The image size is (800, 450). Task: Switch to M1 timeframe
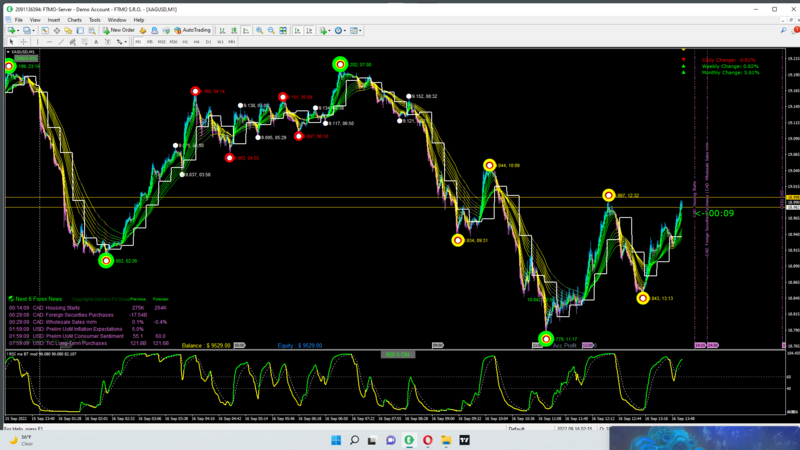click(x=138, y=42)
